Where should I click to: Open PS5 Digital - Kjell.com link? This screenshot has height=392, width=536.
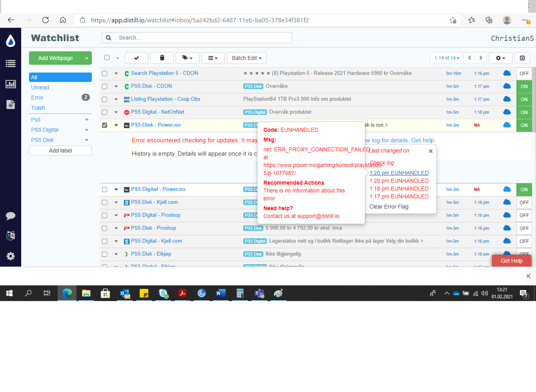point(157,241)
